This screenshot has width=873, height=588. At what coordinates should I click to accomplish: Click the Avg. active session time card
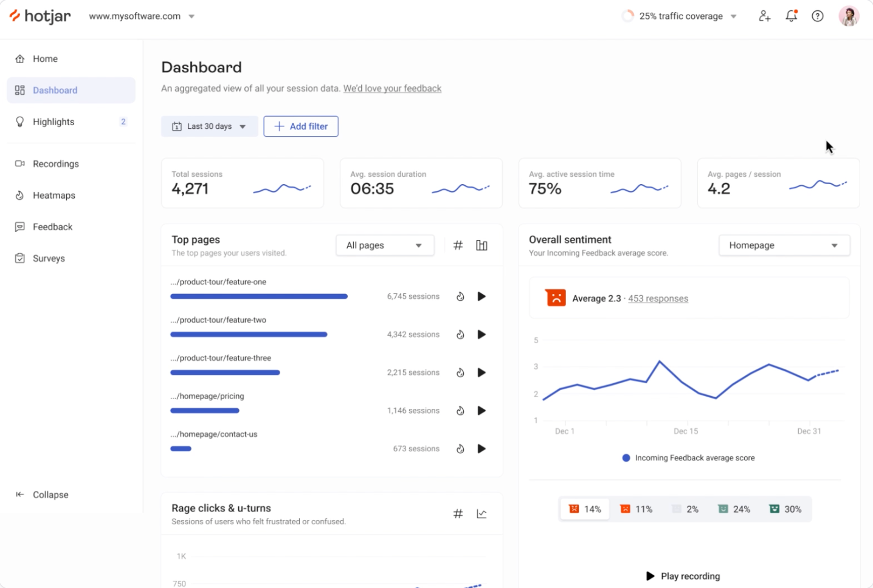point(600,183)
